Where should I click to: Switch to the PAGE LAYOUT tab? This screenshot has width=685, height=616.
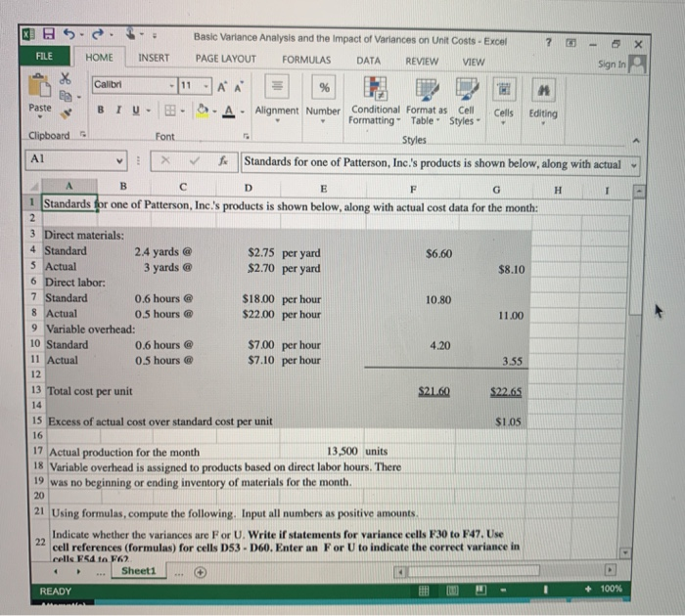[226, 59]
